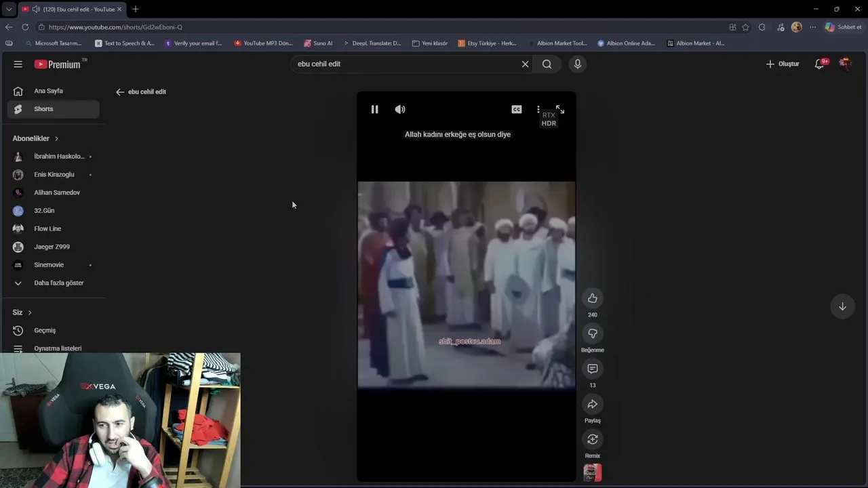Open the tab list dropdown arrow
Viewport: 868px width, 488px height.
pyautogui.click(x=9, y=9)
